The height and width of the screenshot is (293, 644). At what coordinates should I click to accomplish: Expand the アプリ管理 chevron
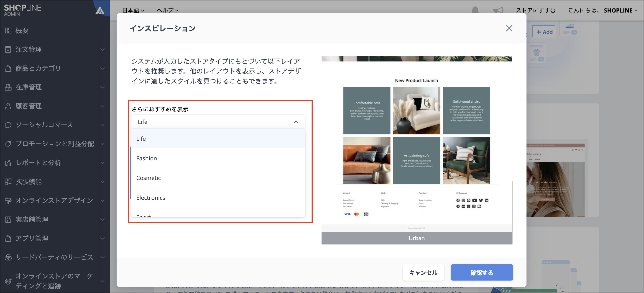click(102, 239)
